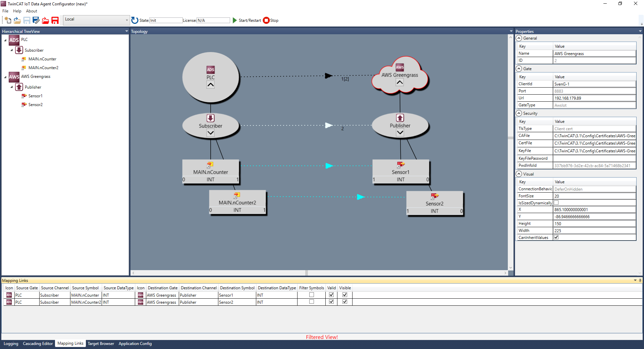Click the Sensor2 symbol icon in tree
Viewport: 644px width, 349px height.
24,105
